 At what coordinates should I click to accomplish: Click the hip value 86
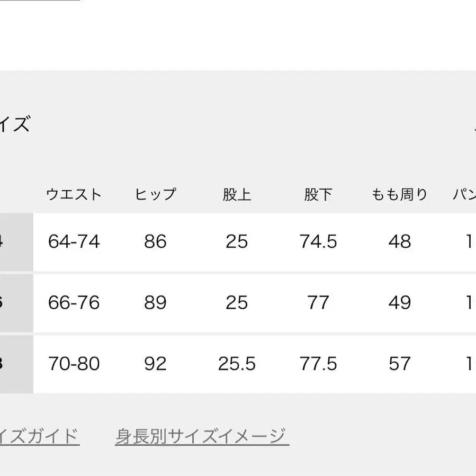[155, 242]
